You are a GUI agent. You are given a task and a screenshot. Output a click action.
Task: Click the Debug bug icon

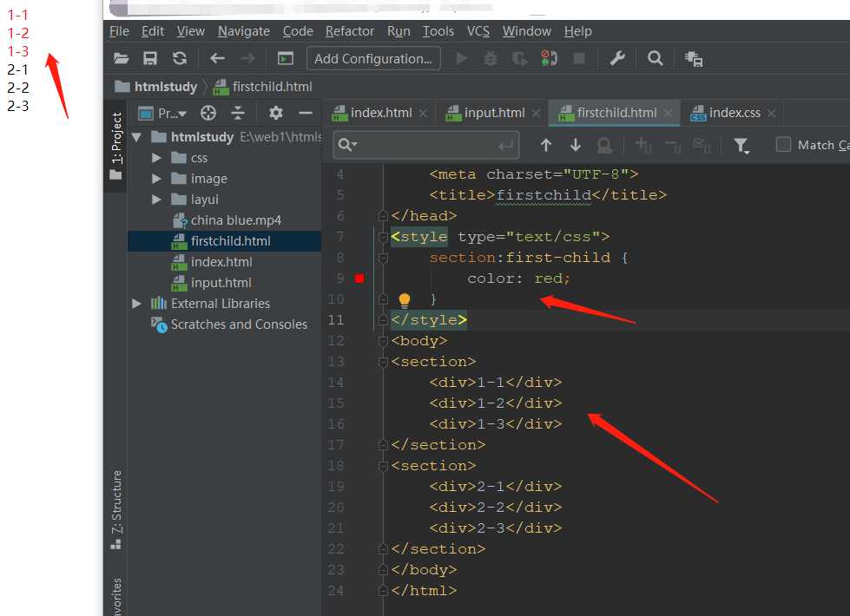click(x=490, y=58)
